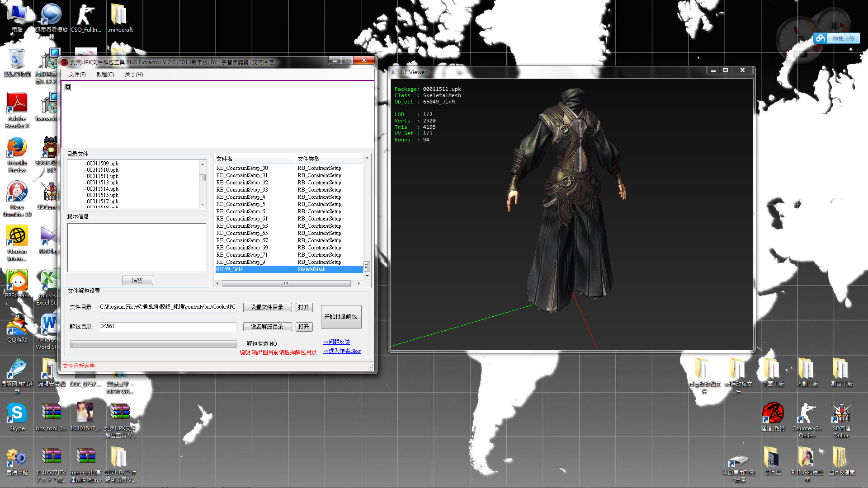Open the 教程(C) menu
Screen dimensions: 868x488
click(105, 75)
